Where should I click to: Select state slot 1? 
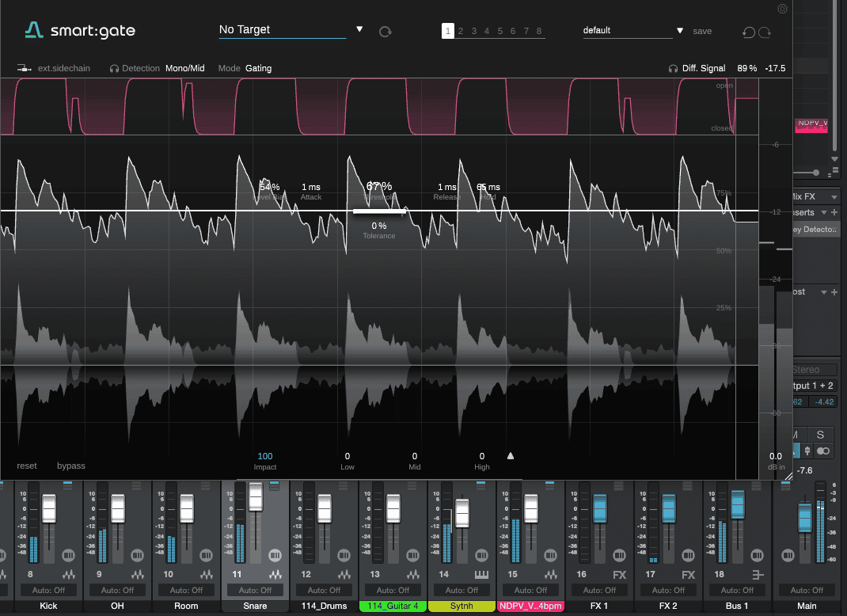click(448, 31)
